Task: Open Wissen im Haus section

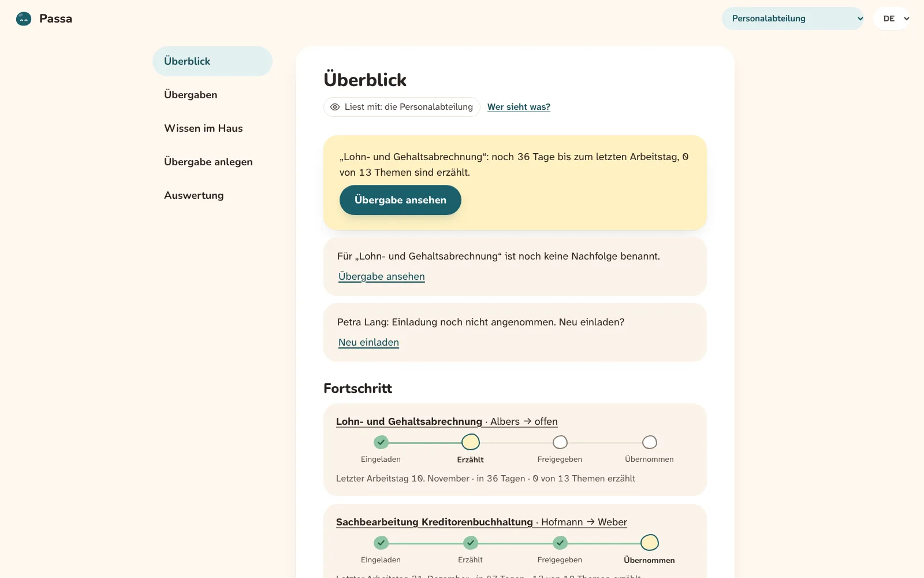Action: click(213, 128)
